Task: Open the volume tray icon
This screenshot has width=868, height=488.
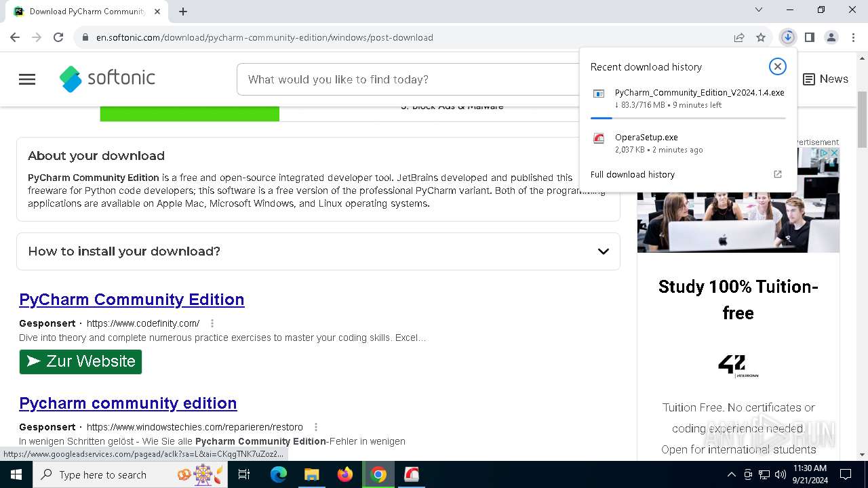Action: click(781, 474)
